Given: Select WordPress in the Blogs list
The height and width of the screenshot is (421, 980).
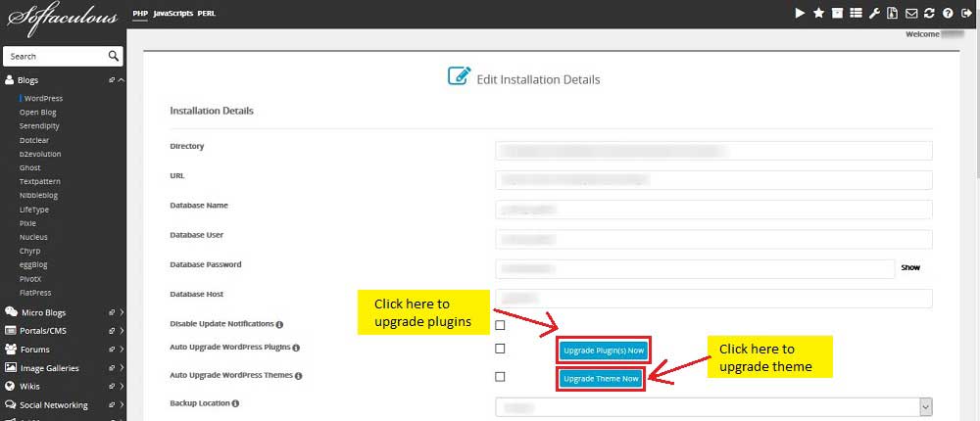Looking at the screenshot, I should pyautogui.click(x=43, y=98).
